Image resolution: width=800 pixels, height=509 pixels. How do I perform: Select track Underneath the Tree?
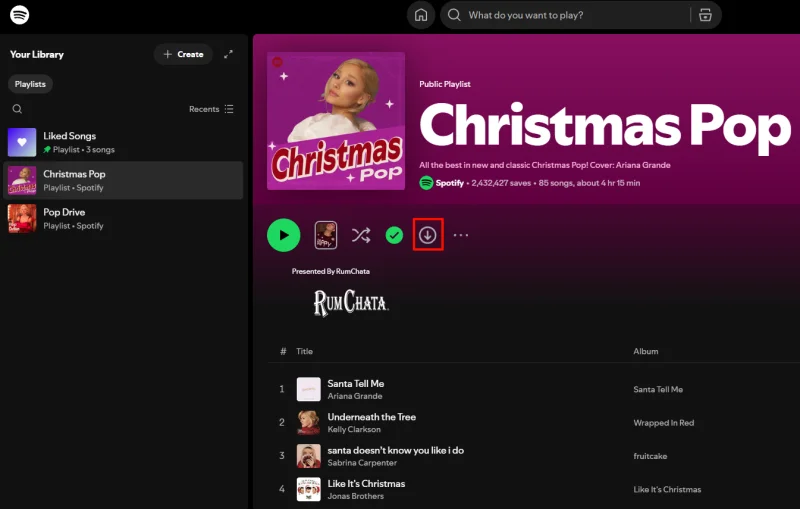coord(371,417)
